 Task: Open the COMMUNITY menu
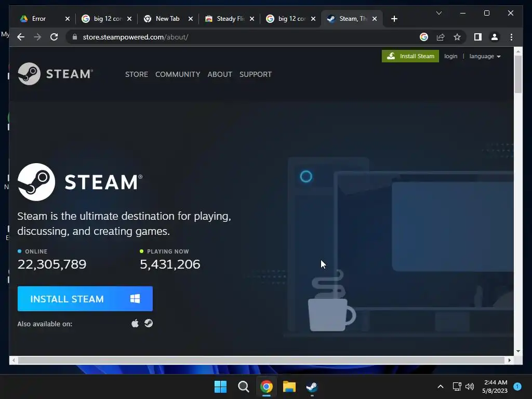point(178,74)
